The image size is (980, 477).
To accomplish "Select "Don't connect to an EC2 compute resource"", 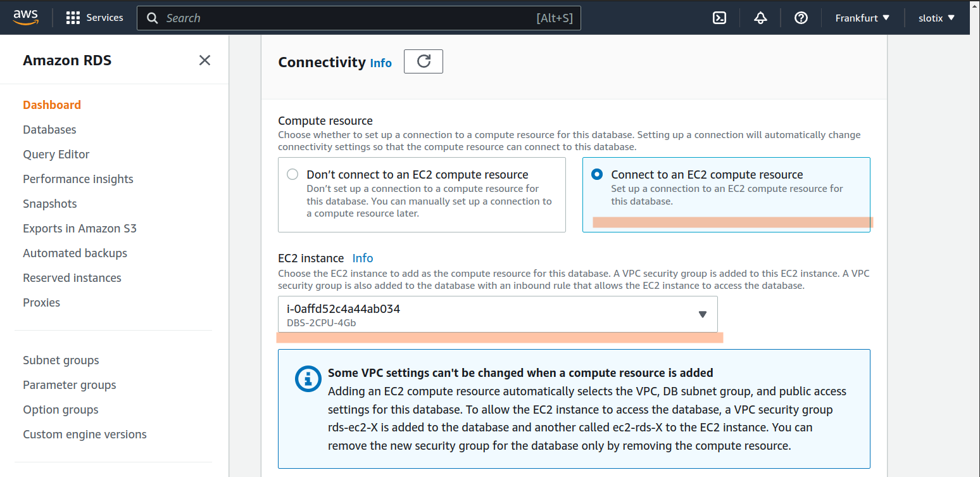I will coord(292,173).
